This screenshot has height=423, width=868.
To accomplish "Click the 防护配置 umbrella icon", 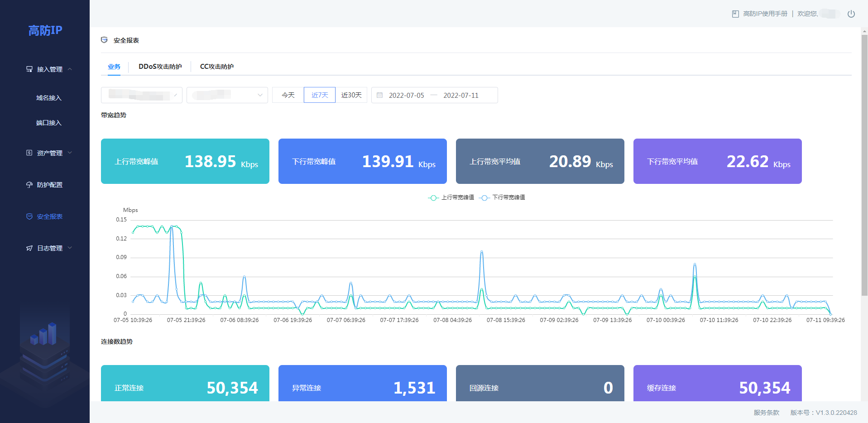I will 29,185.
